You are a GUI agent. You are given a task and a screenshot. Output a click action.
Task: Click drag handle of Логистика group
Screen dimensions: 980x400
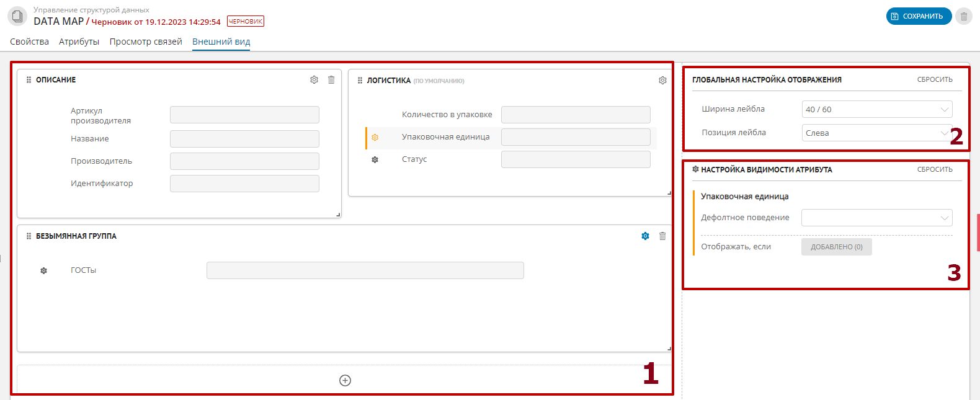tap(360, 81)
